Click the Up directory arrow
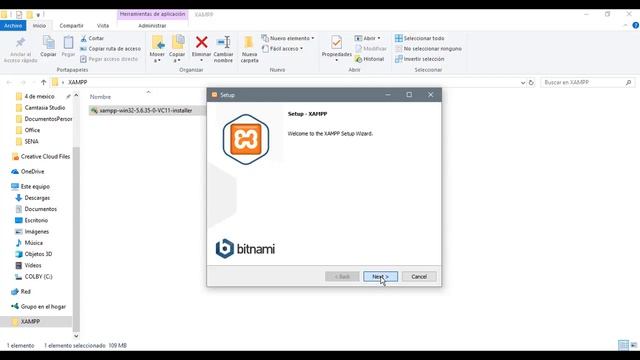The height and width of the screenshot is (360, 640). pos(43,82)
